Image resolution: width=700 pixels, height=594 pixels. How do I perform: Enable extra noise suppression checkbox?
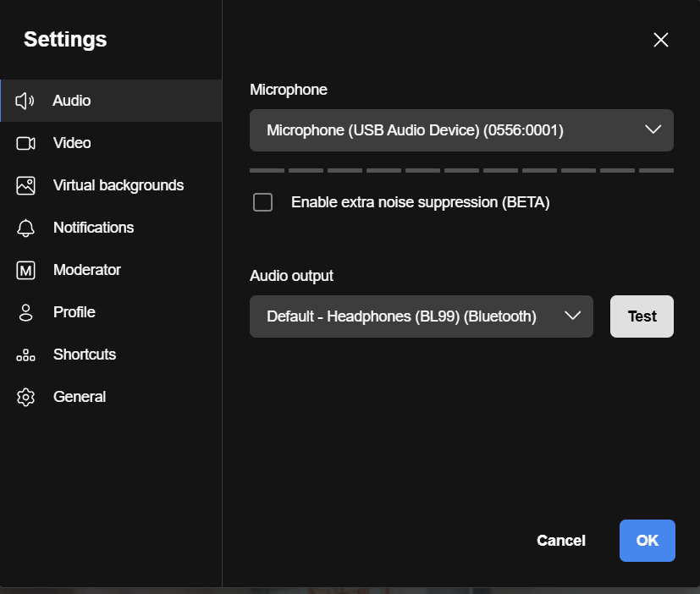coord(262,202)
